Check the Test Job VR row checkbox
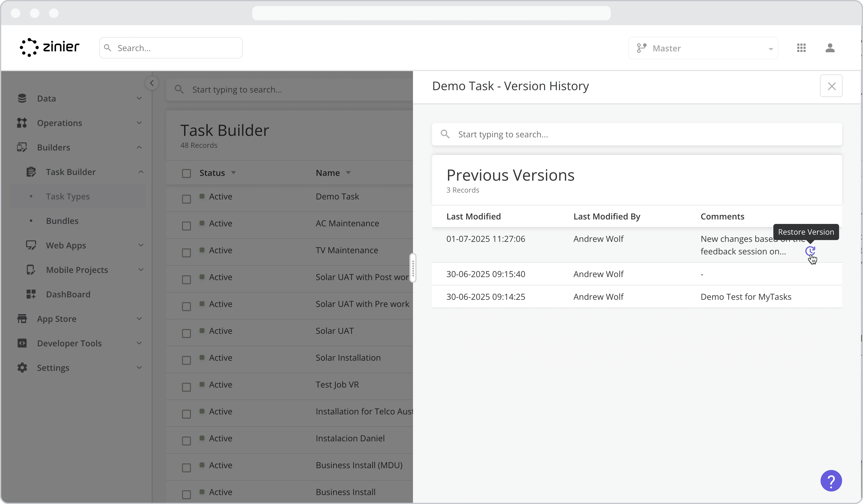The height and width of the screenshot is (504, 863). pos(186,387)
